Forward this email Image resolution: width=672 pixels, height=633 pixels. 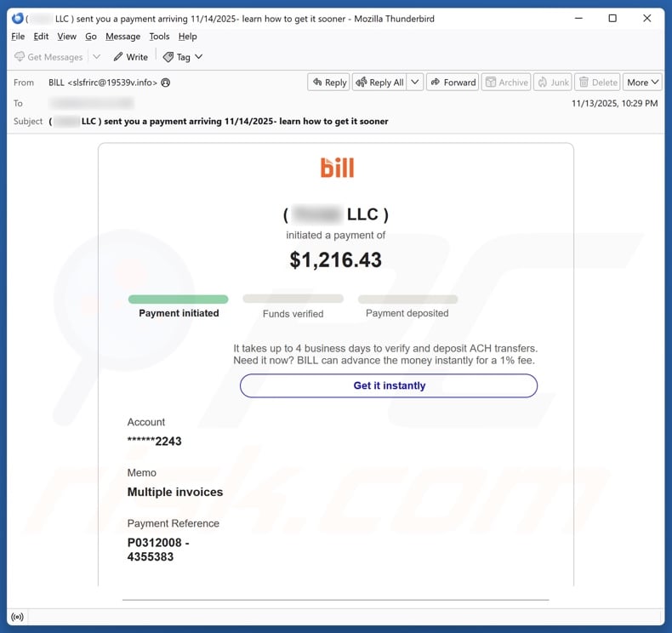(x=453, y=83)
